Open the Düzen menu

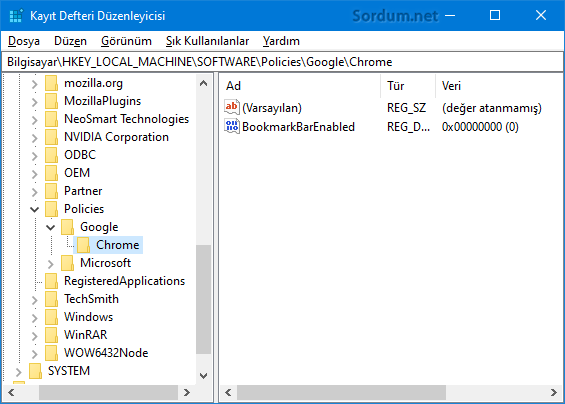tap(70, 41)
